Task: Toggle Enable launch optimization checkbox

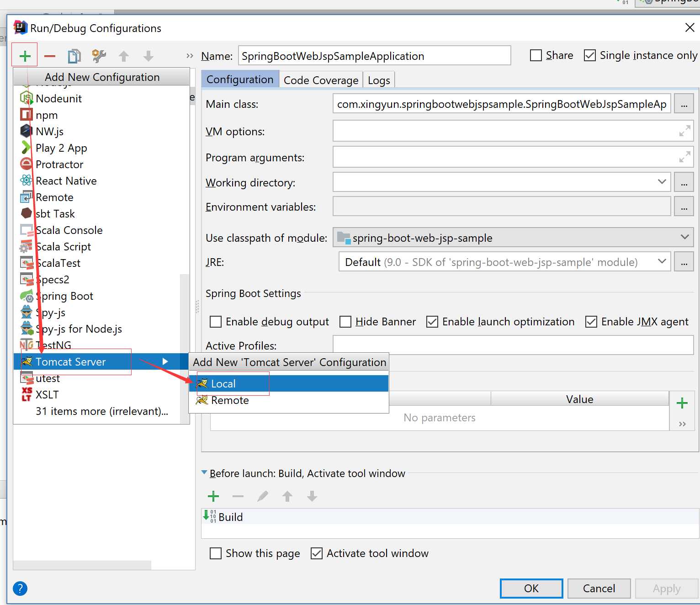Action: 432,322
